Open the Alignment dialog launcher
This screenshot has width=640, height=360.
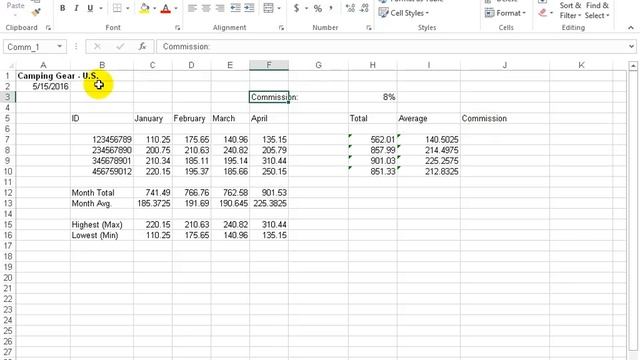coord(281,28)
